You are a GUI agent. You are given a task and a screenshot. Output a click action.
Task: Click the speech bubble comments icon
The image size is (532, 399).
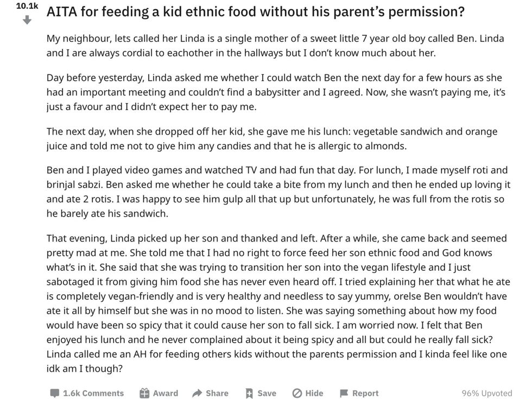pyautogui.click(x=54, y=393)
